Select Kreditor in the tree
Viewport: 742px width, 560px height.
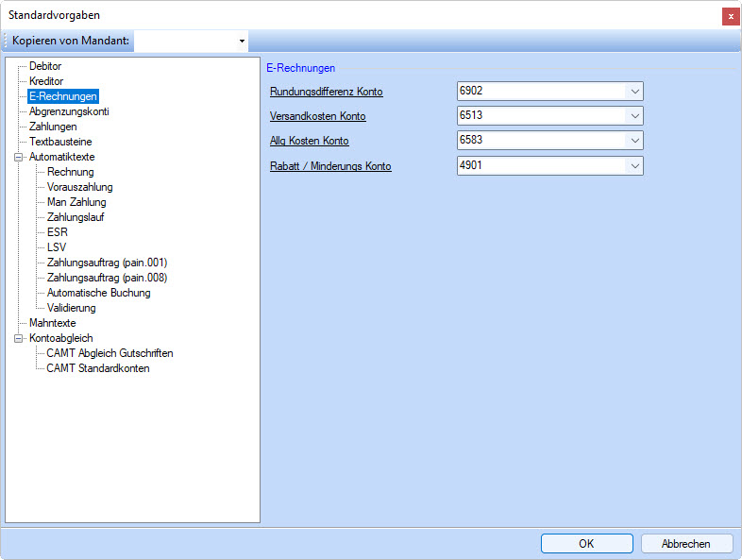pos(46,81)
